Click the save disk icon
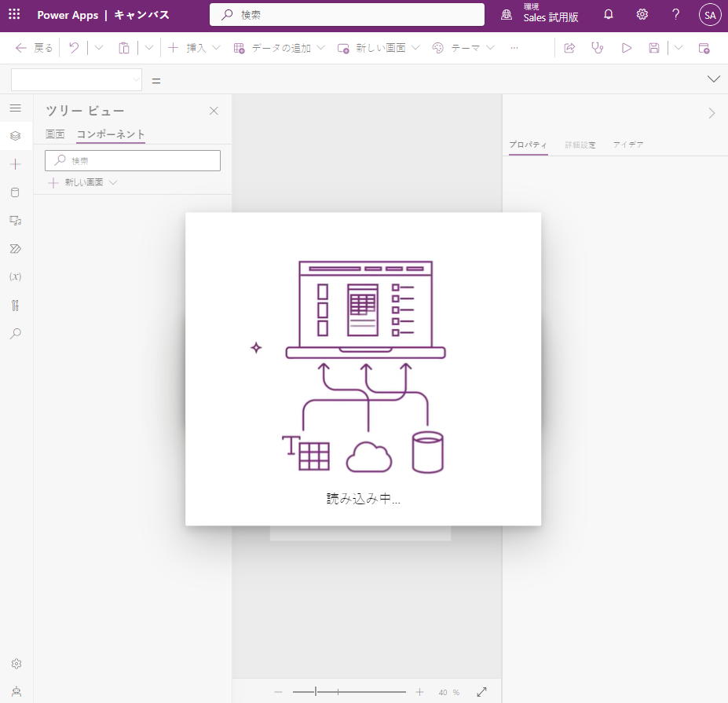728x703 pixels. [x=653, y=48]
